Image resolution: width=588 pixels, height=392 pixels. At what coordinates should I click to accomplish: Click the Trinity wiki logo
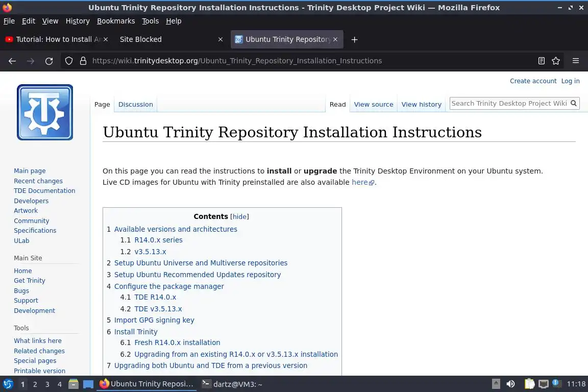45,112
